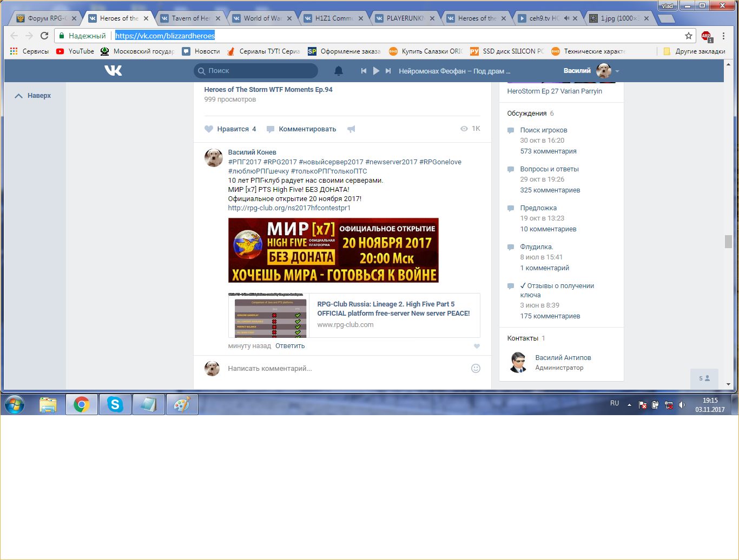
Task: Click Ответить reply link
Action: [290, 346]
